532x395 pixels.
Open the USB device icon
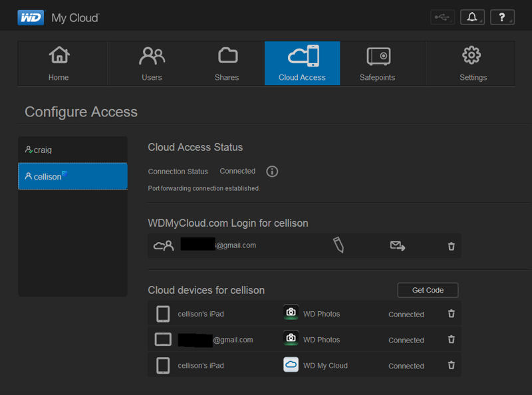point(442,17)
